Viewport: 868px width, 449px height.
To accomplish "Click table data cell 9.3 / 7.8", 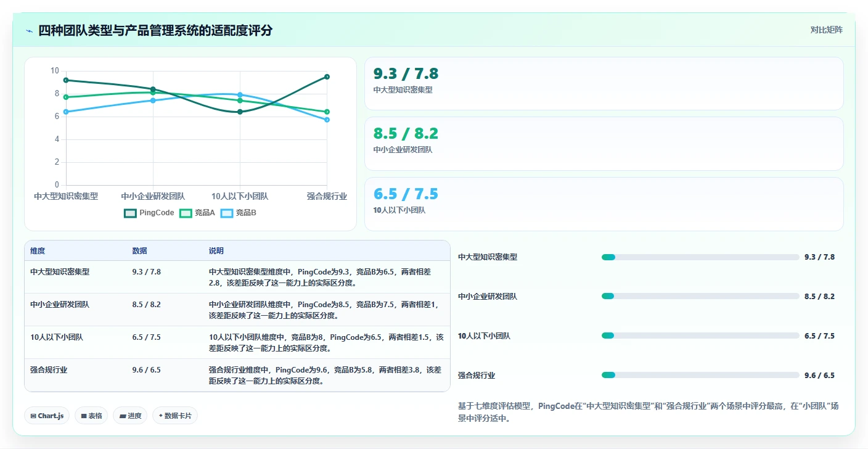I will click(146, 271).
